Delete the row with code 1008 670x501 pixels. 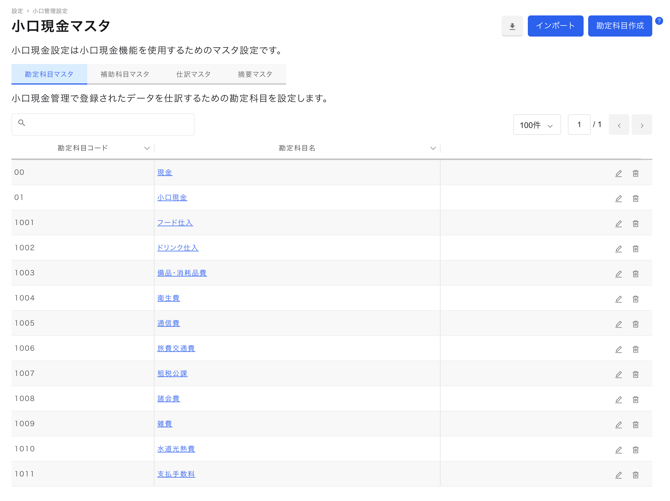click(635, 400)
